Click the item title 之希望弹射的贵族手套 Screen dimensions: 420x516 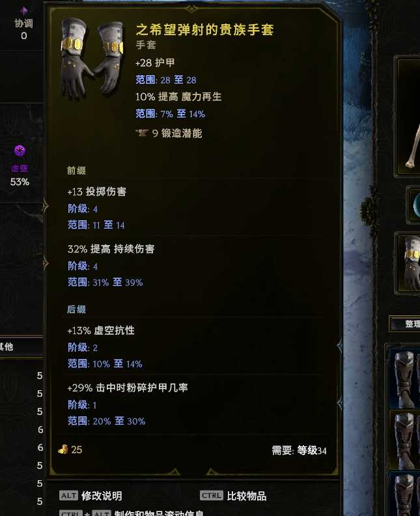(204, 29)
